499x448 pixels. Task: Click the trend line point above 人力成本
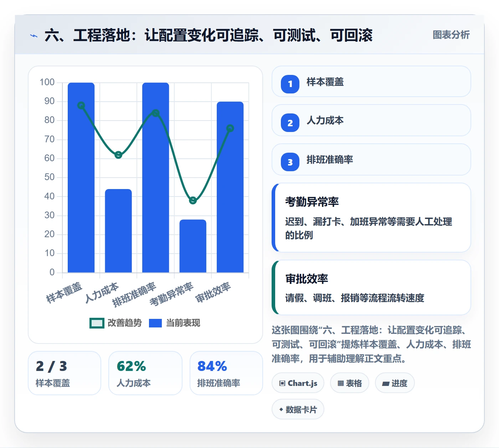118,155
